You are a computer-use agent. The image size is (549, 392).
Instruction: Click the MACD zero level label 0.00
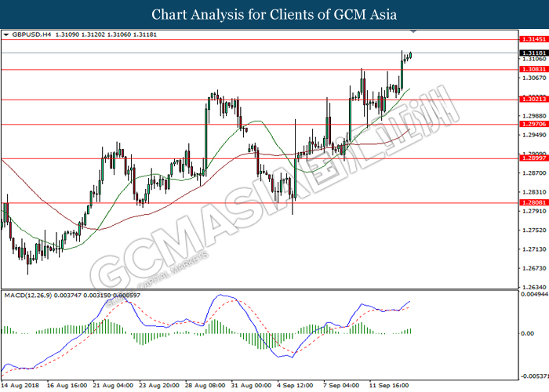(527, 333)
